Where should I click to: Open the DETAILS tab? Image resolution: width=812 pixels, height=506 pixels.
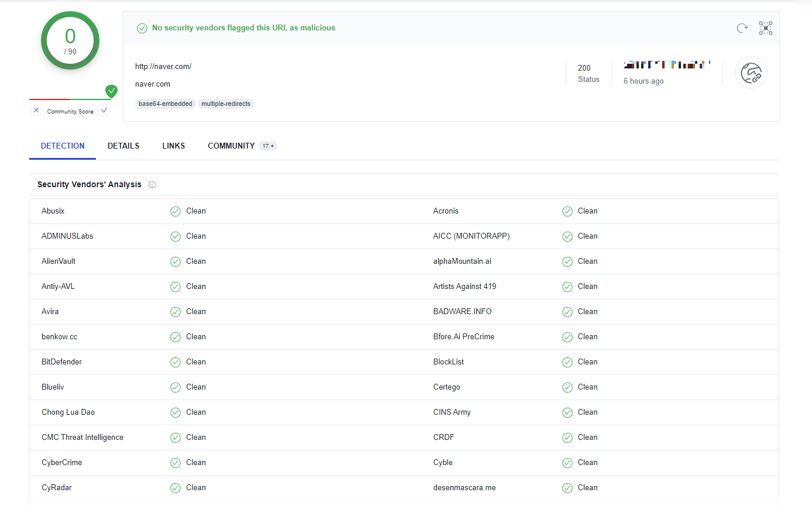click(x=123, y=146)
